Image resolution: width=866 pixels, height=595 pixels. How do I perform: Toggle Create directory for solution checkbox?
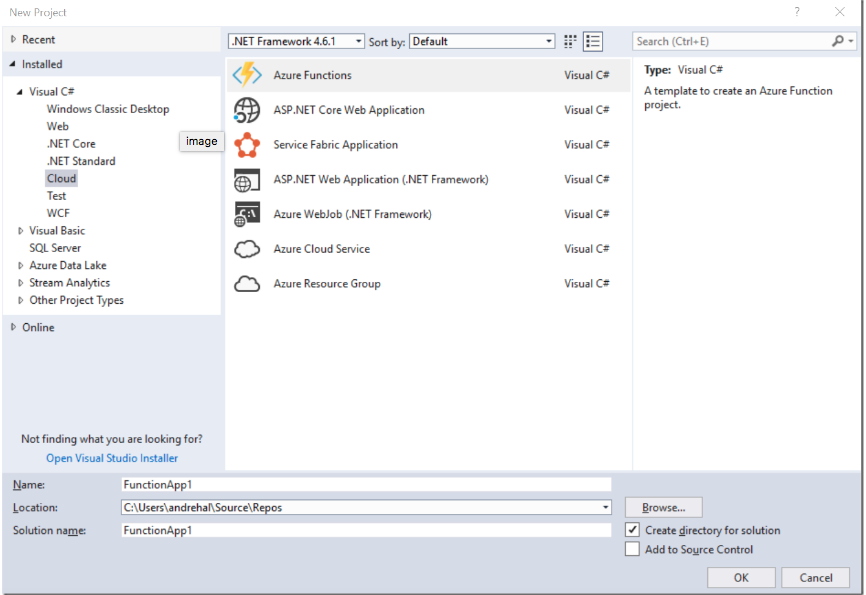pos(632,530)
